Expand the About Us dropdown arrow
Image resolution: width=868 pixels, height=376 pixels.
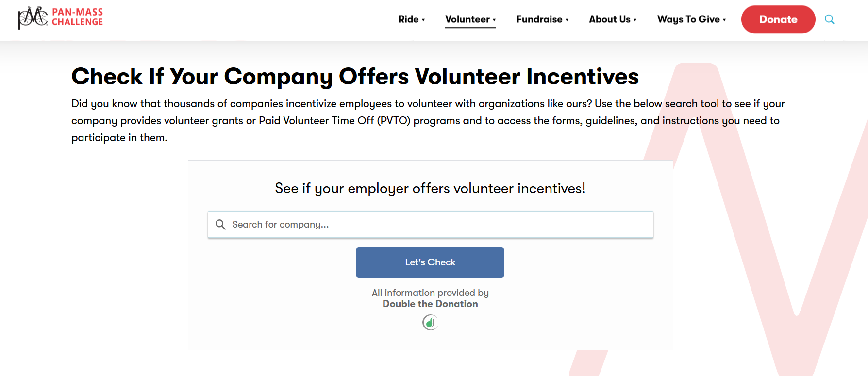[635, 20]
